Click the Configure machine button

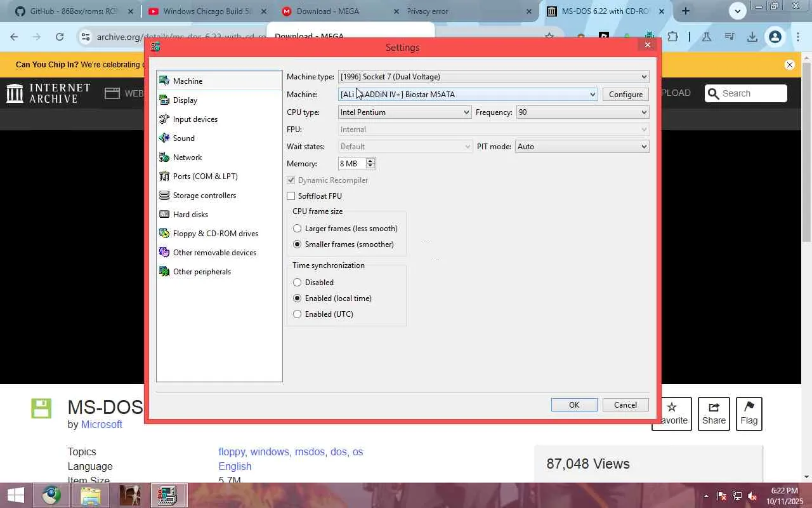(625, 95)
